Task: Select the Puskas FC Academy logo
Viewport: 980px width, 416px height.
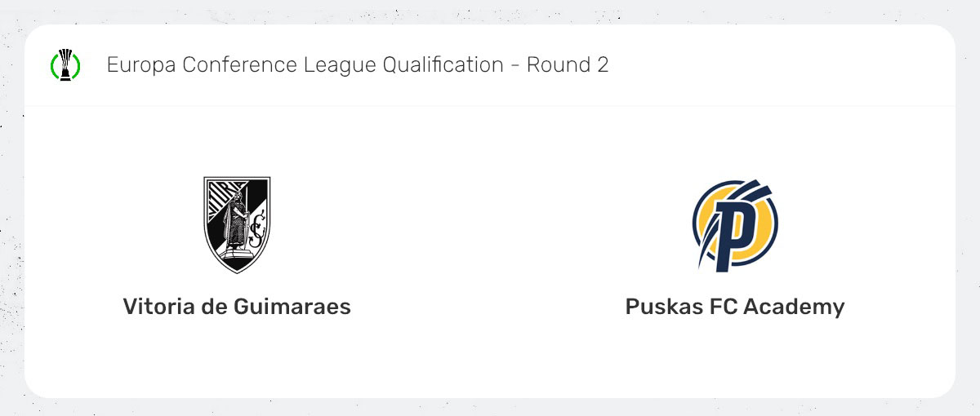Action: click(x=735, y=224)
